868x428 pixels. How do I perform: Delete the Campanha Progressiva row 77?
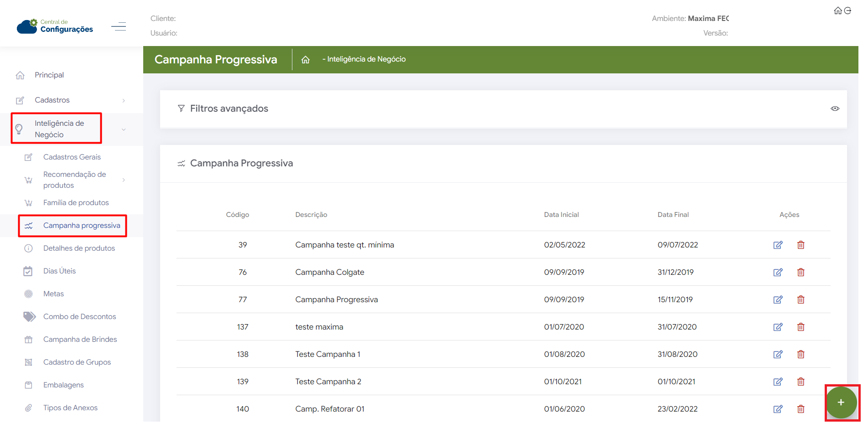tap(800, 299)
